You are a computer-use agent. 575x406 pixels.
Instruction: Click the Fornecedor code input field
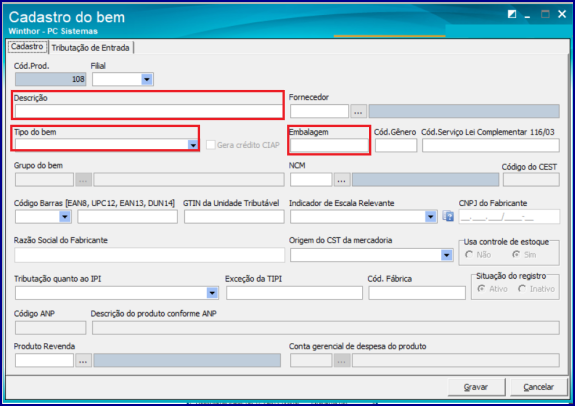click(319, 111)
